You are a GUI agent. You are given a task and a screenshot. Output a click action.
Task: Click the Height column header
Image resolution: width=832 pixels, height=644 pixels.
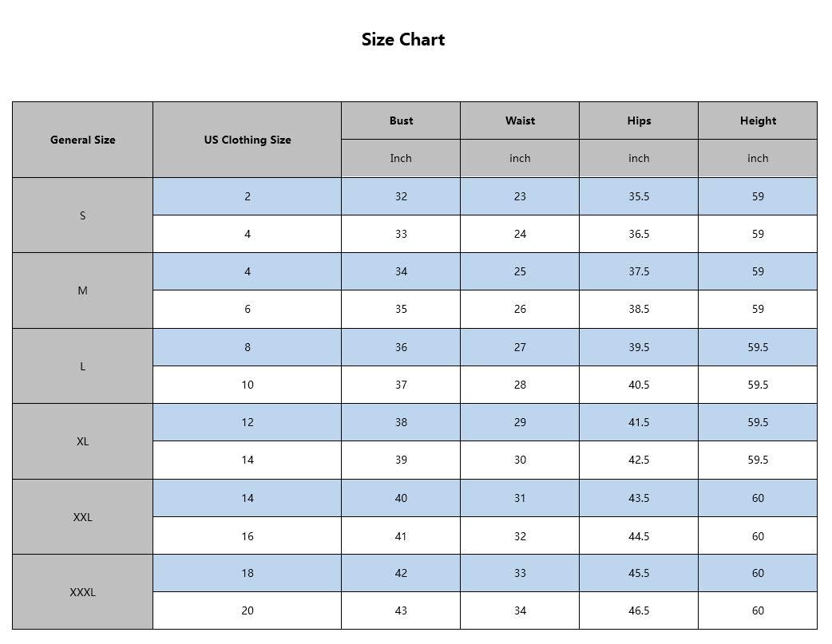point(758,121)
